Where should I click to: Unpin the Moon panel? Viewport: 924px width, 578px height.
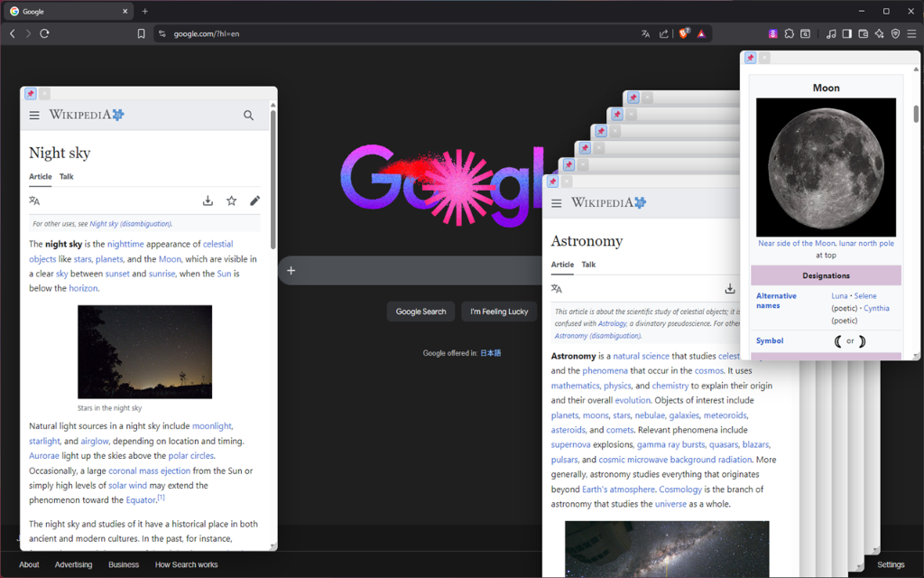751,57
